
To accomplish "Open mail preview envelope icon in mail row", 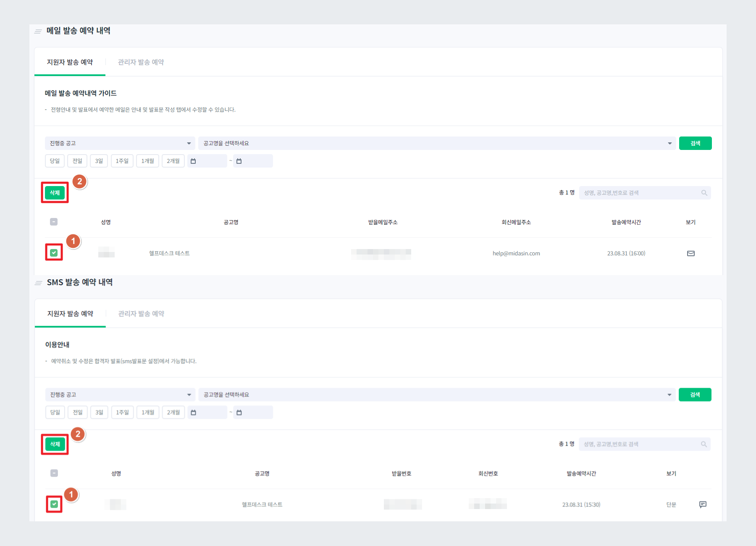I will (690, 253).
